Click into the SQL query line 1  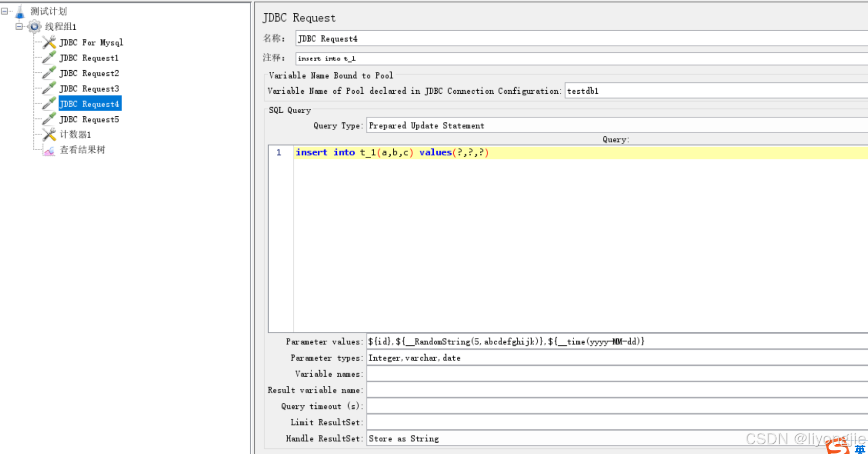click(581, 152)
